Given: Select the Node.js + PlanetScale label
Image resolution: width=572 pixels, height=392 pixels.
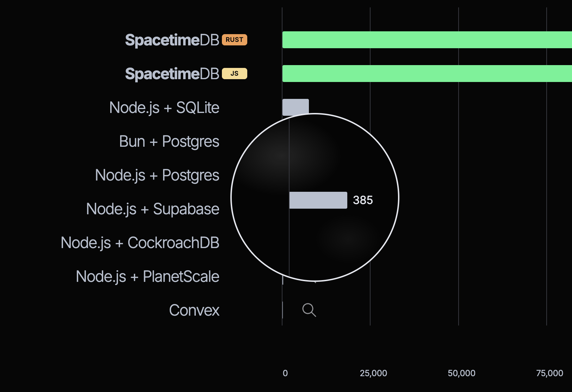Looking at the screenshot, I should pos(147,277).
